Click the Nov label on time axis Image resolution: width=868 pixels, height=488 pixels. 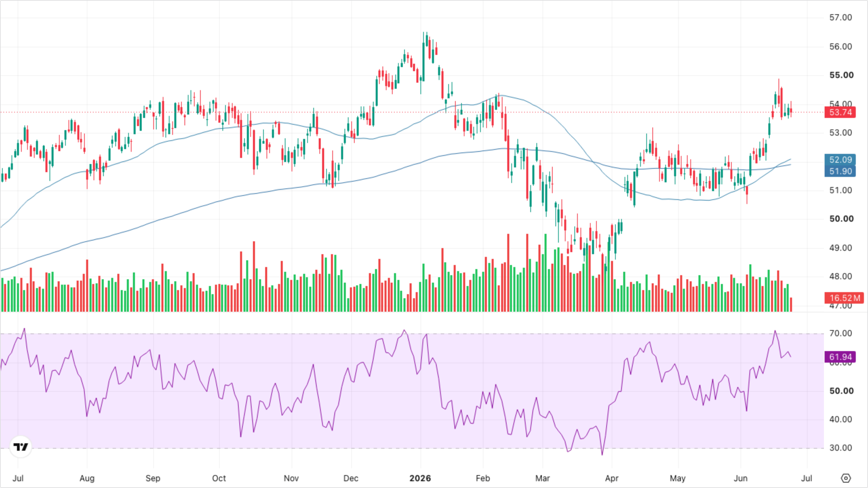click(x=291, y=478)
